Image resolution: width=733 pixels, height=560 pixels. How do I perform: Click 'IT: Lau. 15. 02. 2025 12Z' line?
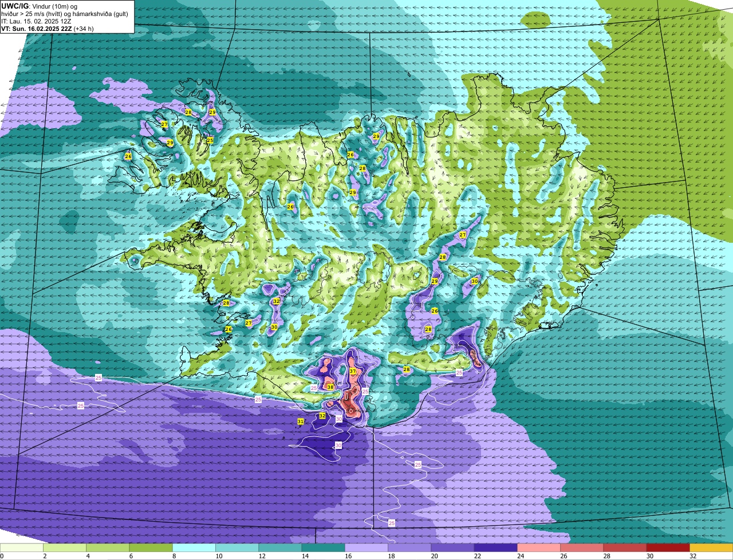click(37, 21)
